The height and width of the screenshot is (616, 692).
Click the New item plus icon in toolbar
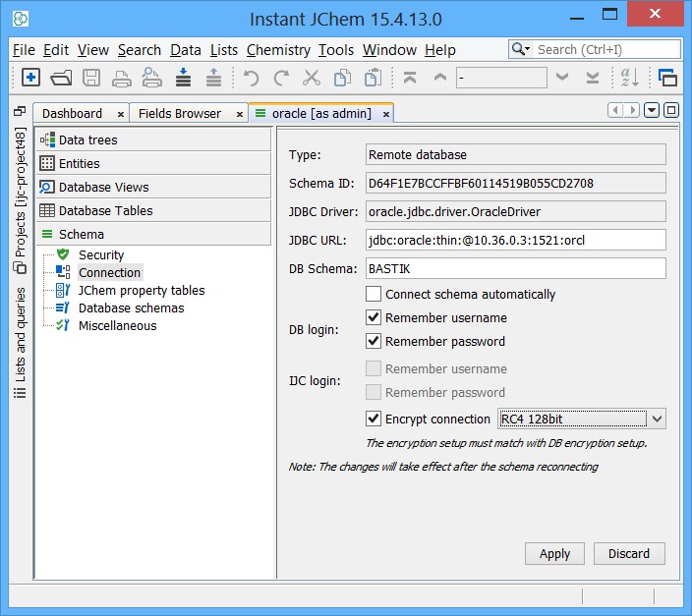click(30, 78)
